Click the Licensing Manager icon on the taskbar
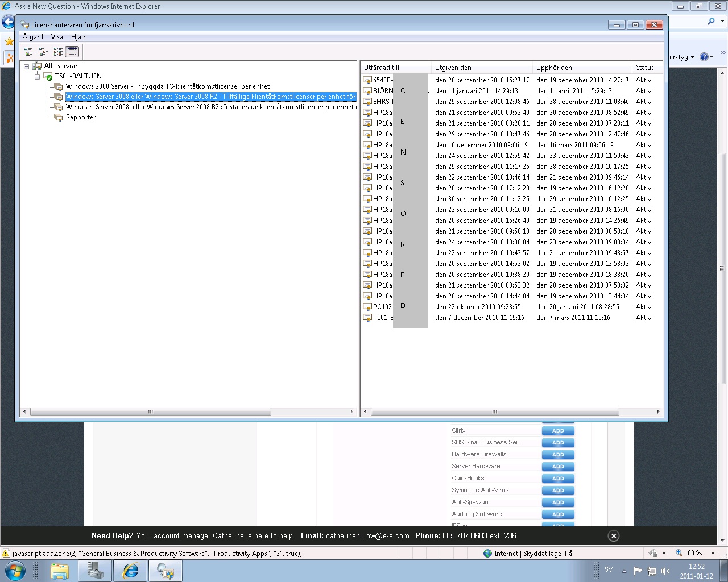 click(165, 571)
